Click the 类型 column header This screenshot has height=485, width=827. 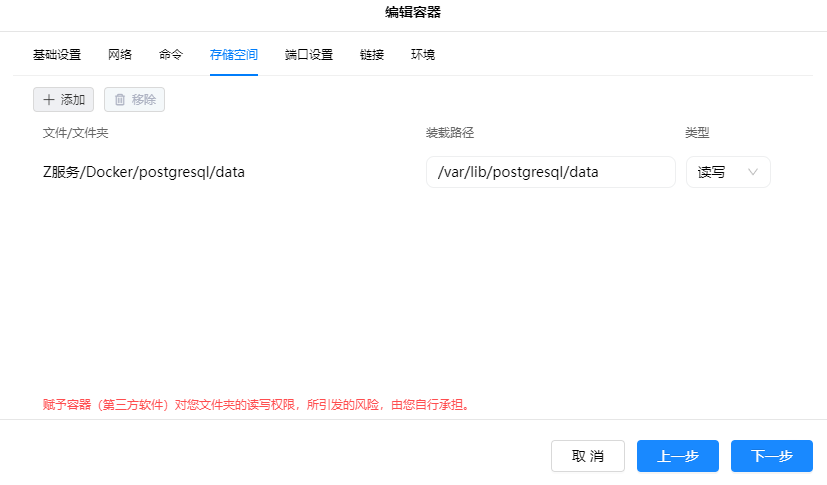(697, 133)
